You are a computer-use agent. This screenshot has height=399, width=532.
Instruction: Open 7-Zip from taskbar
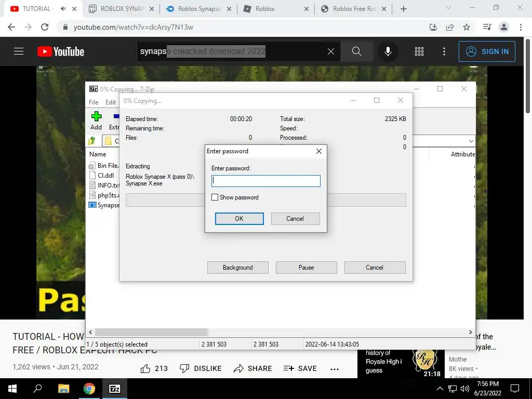click(115, 389)
